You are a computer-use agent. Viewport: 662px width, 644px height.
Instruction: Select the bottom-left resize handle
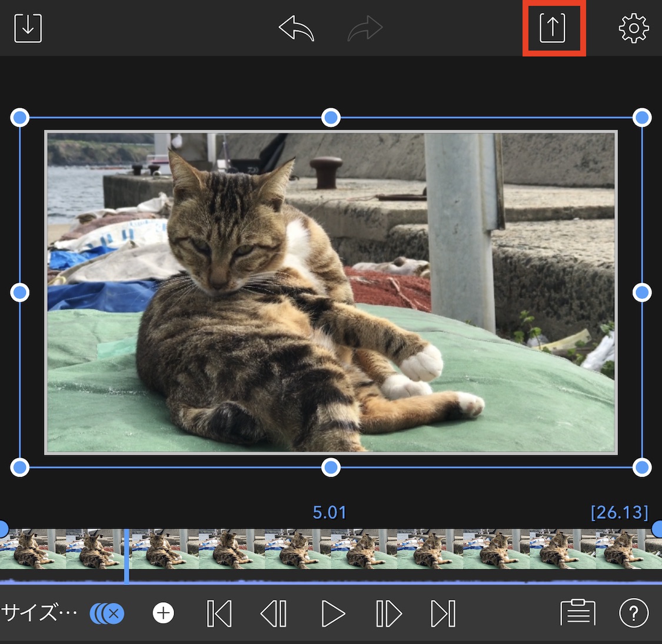click(x=20, y=468)
